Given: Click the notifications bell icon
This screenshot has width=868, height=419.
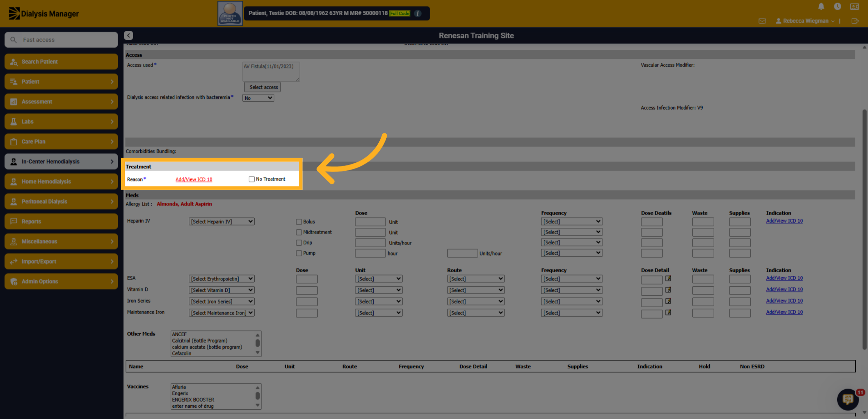Looking at the screenshot, I should pyautogui.click(x=821, y=7).
